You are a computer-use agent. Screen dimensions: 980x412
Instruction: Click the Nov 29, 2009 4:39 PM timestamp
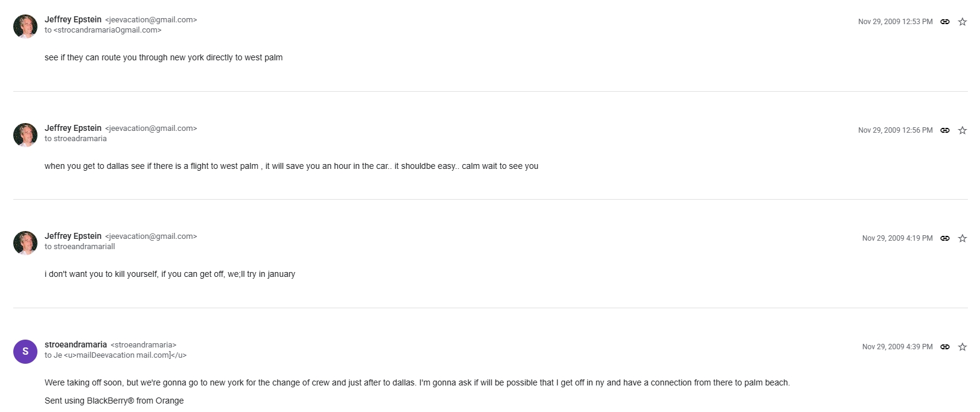click(897, 347)
